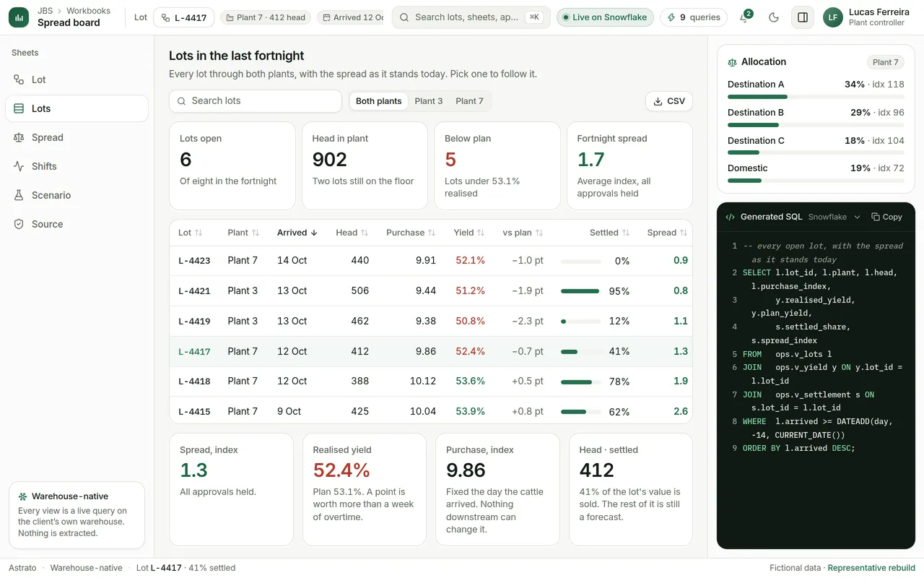Screen dimensions: 924x578
Task: Toggle dark mode moon icon
Action: click(x=774, y=17)
